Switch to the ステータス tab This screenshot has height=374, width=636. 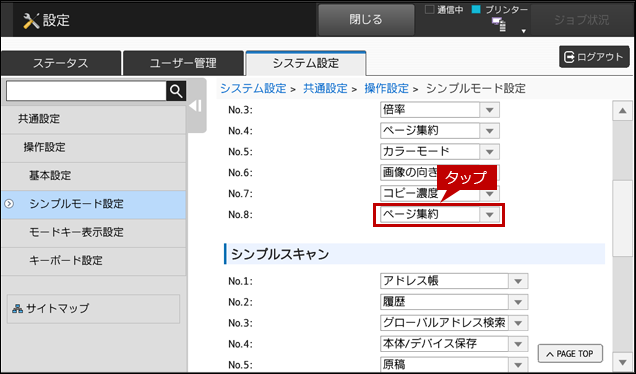click(61, 63)
